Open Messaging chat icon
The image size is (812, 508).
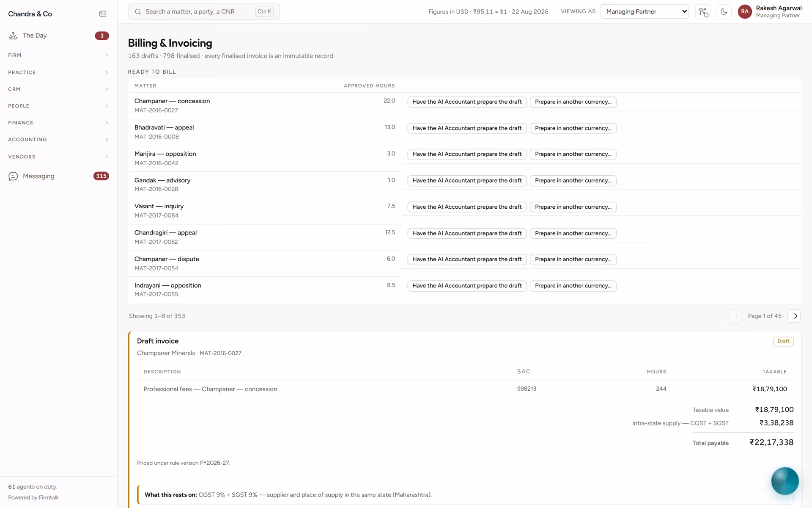click(13, 176)
